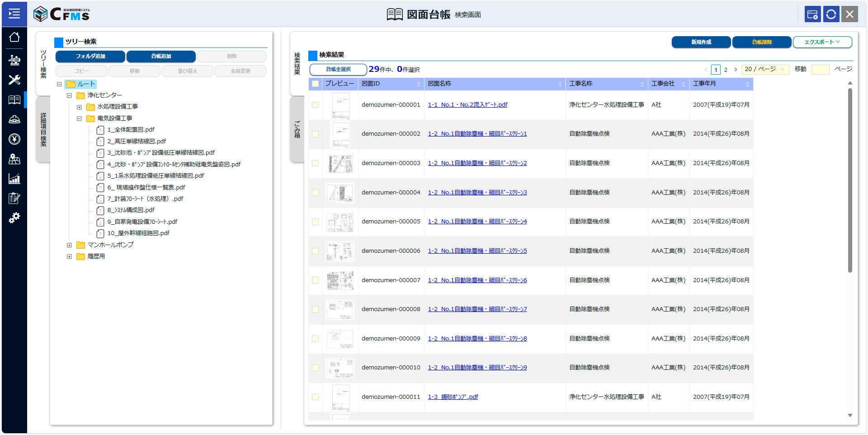The height and width of the screenshot is (435, 868).
Task: Click the home icon in sidebar
Action: coord(14,37)
